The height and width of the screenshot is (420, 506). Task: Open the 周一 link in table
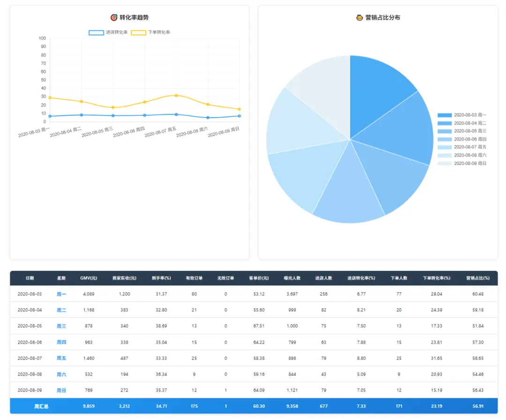(x=61, y=294)
